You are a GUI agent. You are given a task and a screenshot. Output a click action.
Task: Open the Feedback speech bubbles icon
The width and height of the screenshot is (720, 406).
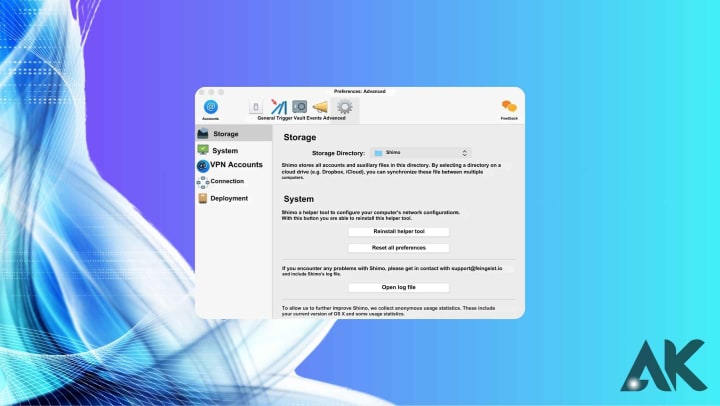coord(509,107)
